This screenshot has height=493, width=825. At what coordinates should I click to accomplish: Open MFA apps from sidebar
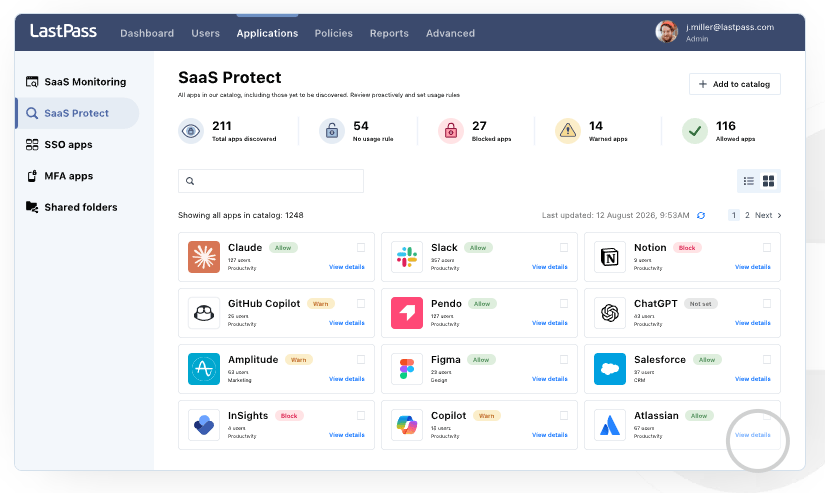[60, 176]
